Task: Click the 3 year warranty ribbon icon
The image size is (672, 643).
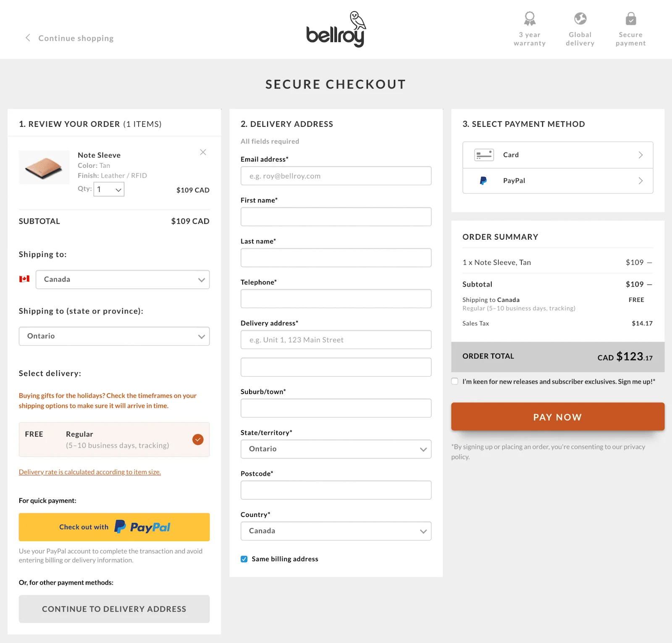Action: [x=530, y=18]
